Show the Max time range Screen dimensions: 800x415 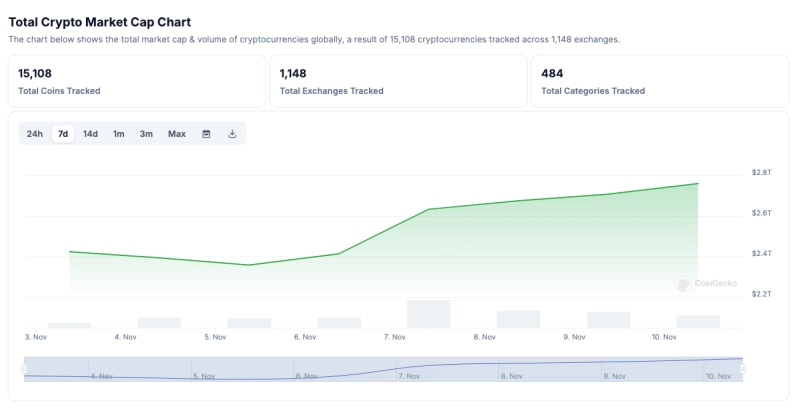coord(177,134)
